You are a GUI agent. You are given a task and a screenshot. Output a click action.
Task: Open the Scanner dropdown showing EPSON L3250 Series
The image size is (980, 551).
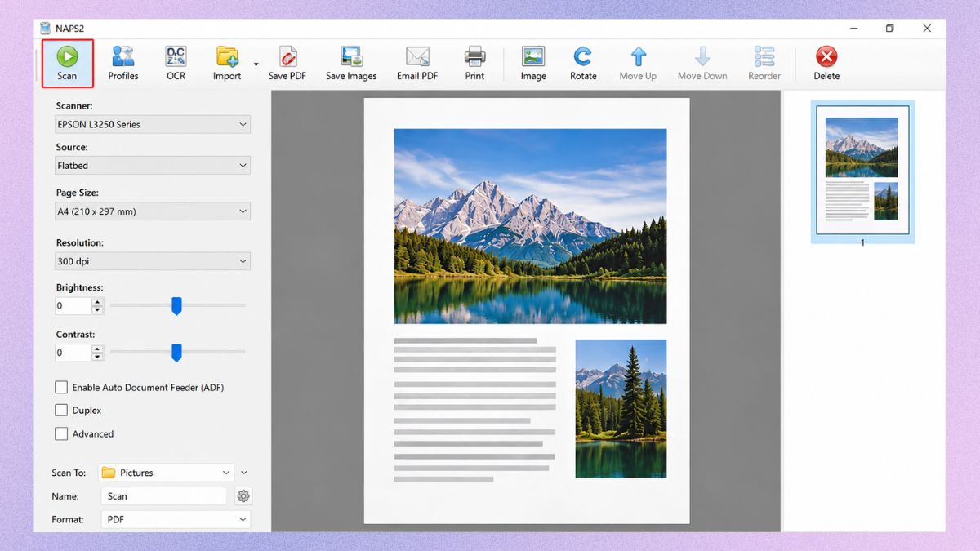coord(153,124)
